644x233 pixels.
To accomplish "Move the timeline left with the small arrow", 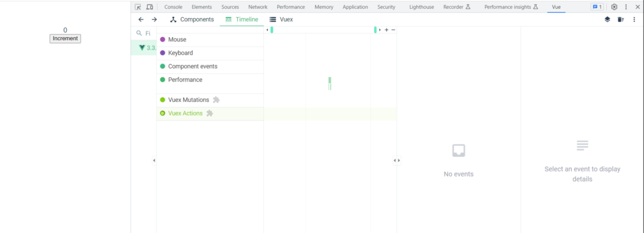I will tap(267, 30).
